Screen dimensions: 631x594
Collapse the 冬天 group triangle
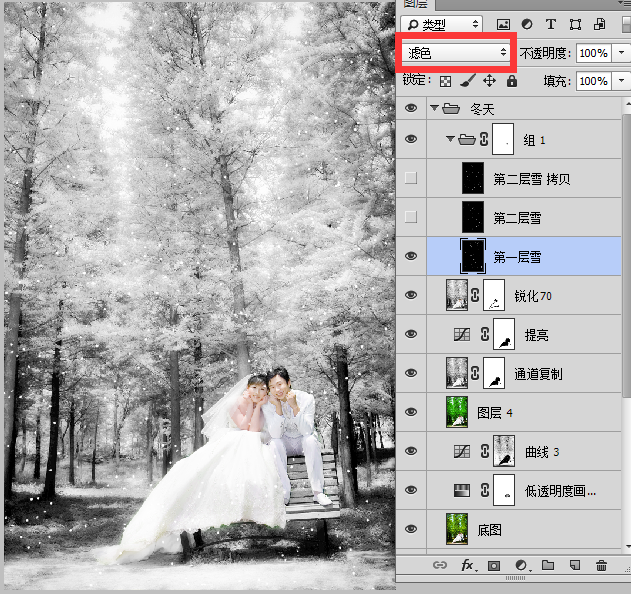tap(434, 108)
